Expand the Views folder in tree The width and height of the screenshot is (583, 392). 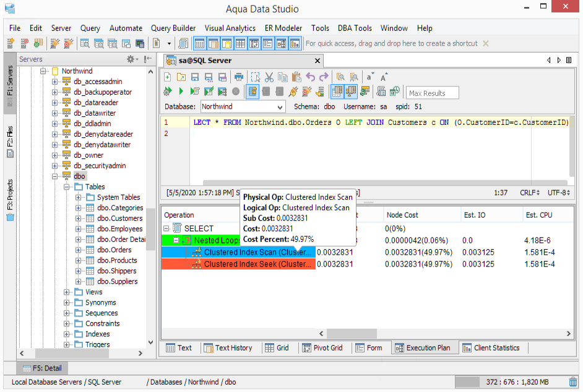tap(67, 292)
